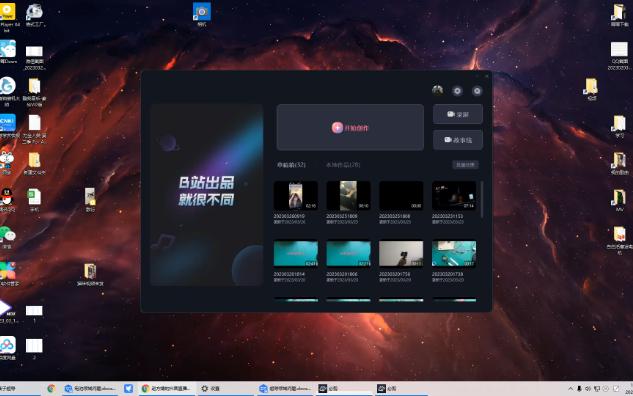Switch to the 草稿箱(32) tab
The width and height of the screenshot is (633, 396).
pos(291,165)
